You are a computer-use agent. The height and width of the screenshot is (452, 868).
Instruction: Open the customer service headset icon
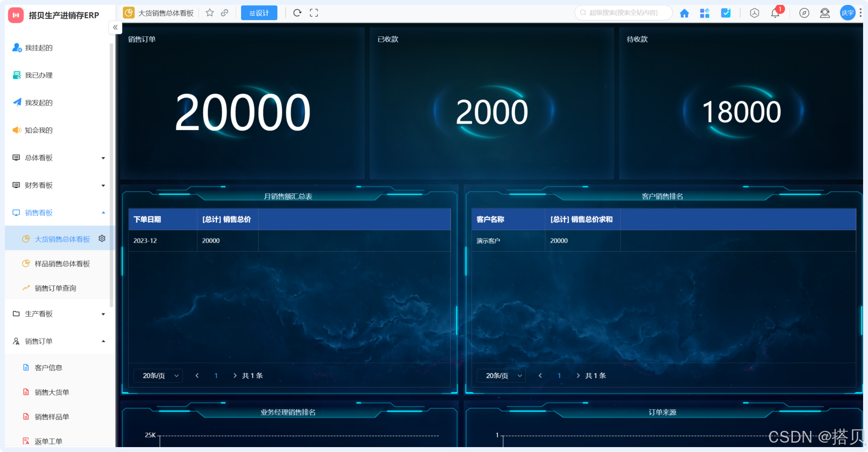pos(825,13)
